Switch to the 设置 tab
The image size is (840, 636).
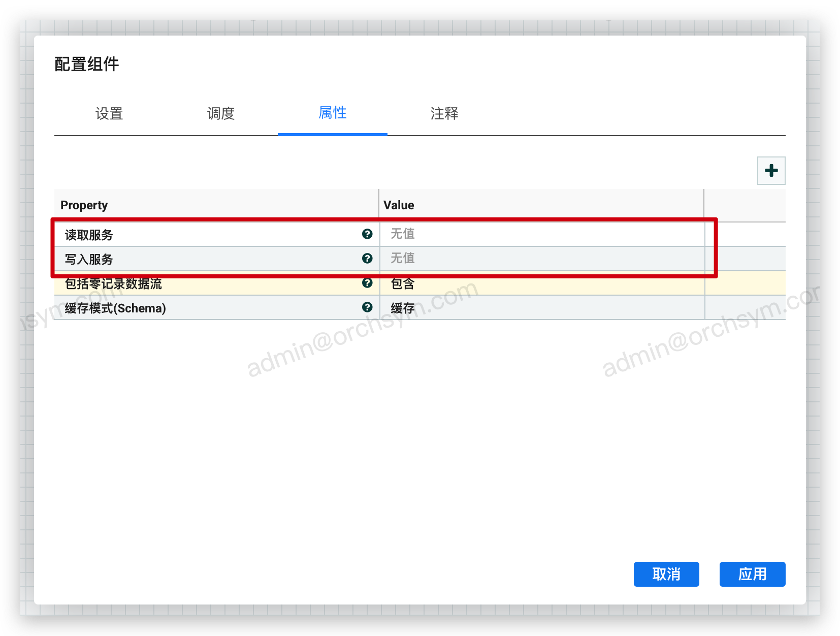tap(109, 114)
